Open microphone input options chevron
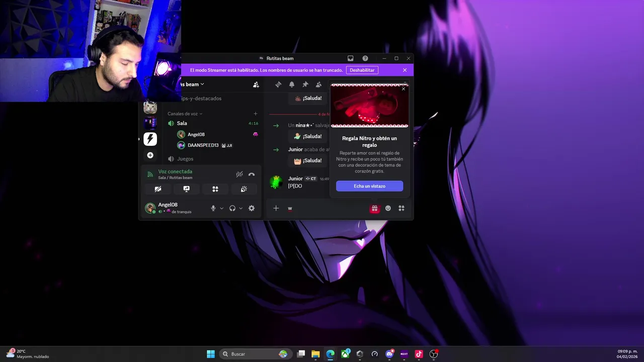 [221, 208]
